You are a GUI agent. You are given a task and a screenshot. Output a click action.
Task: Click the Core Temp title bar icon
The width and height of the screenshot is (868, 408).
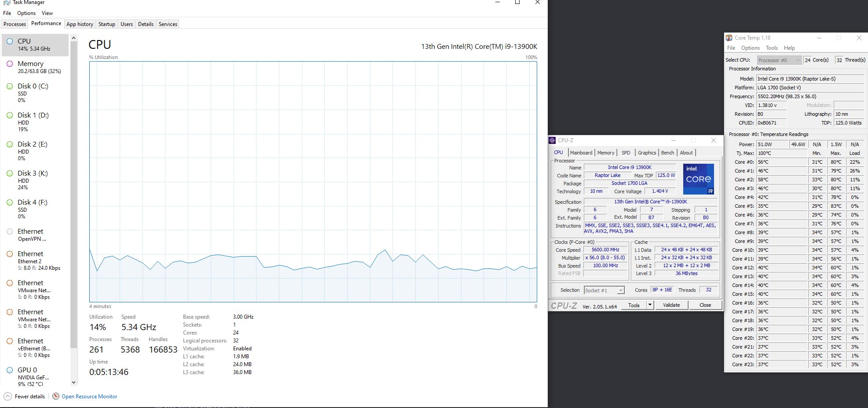pos(729,38)
